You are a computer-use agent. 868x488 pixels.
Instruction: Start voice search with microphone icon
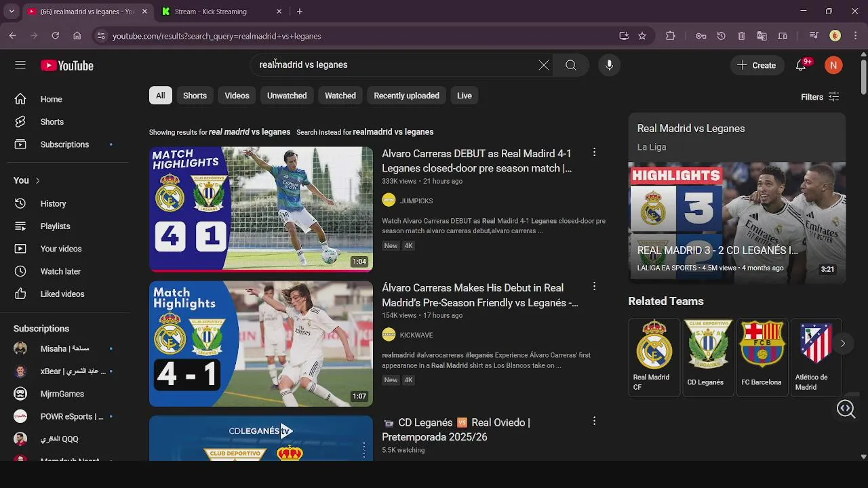pyautogui.click(x=609, y=65)
